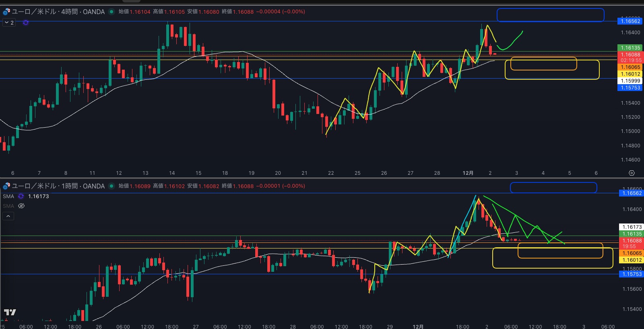Image resolution: width=644 pixels, height=329 pixels.
Task: Click the TradingView logo in bottom-left corner
Action: (x=10, y=312)
